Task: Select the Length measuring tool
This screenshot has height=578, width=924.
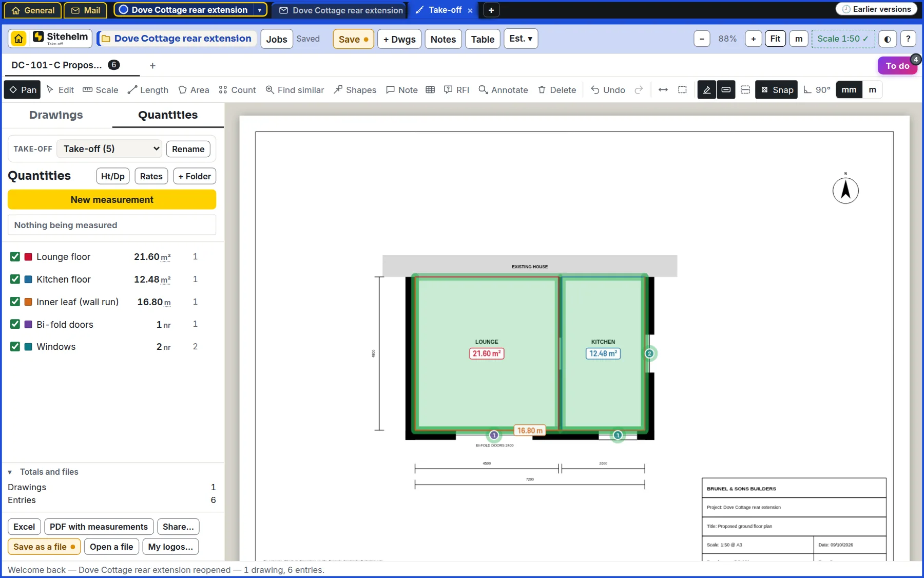Action: click(148, 90)
